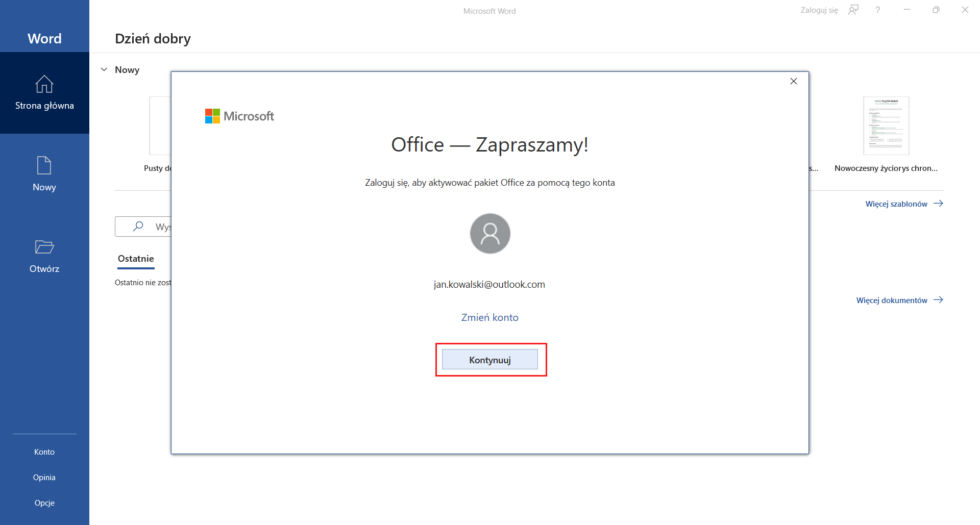Close the Word window
This screenshot has width=980, height=525.
(x=965, y=10)
